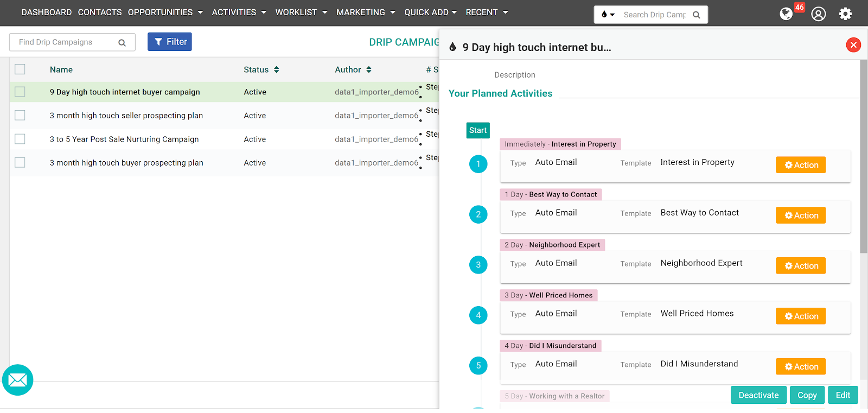Open the globe notifications icon
This screenshot has height=413, width=868.
786,14
